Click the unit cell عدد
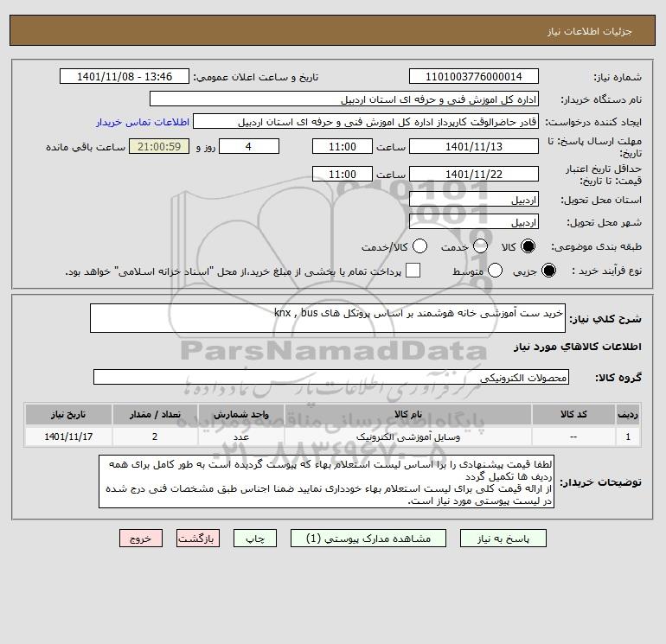 pos(240,437)
